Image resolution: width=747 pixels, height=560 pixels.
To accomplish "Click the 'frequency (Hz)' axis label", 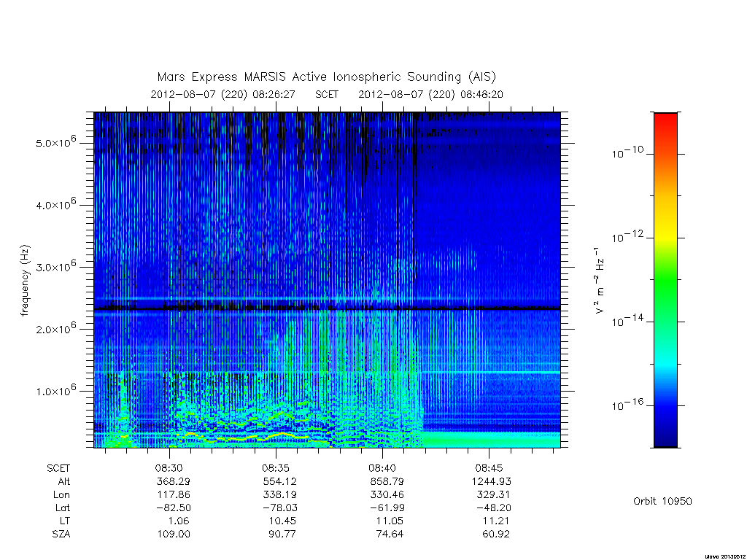I will (x=26, y=281).
